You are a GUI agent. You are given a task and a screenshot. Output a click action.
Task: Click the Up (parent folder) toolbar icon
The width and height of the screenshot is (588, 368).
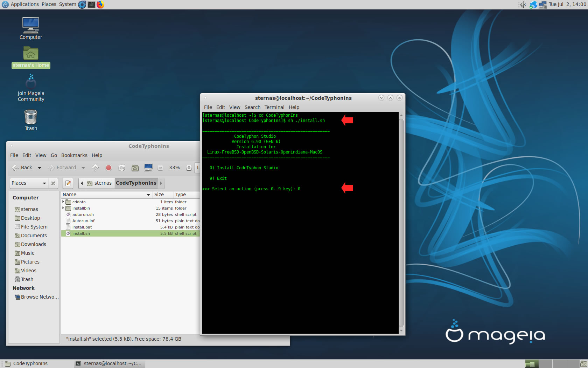[95, 168]
